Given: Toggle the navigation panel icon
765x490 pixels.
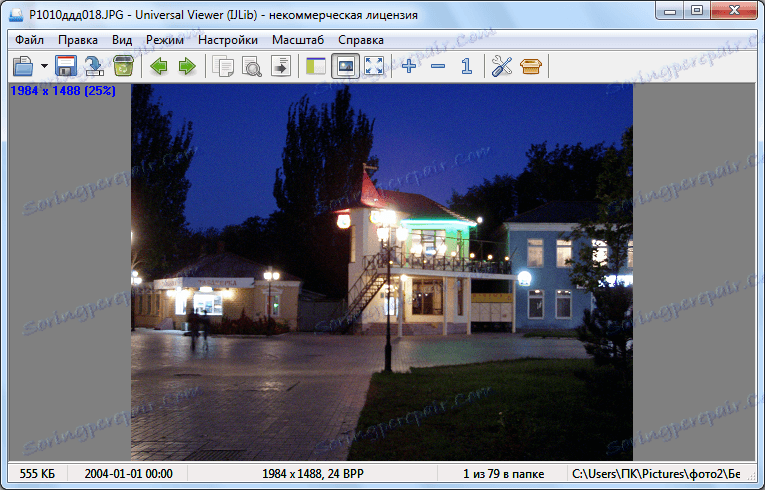Looking at the screenshot, I should pyautogui.click(x=316, y=66).
